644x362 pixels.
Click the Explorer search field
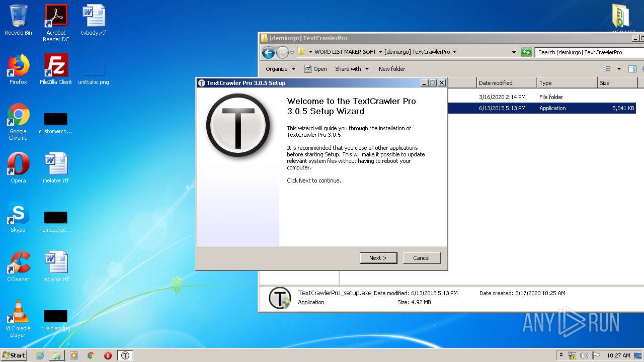click(x=590, y=52)
